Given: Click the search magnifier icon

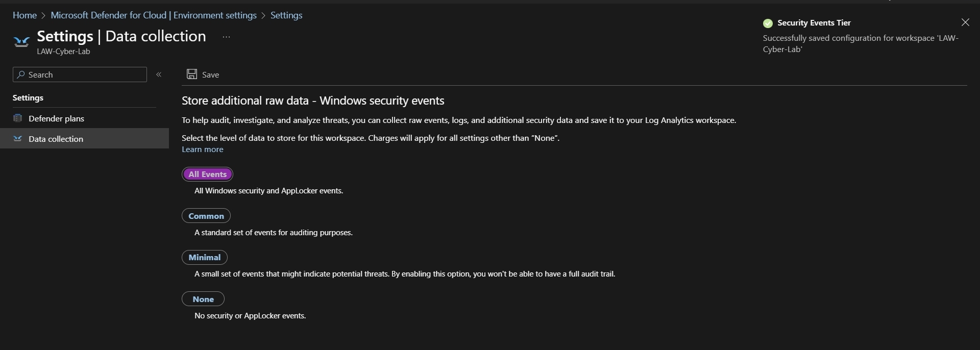Looking at the screenshot, I should (x=21, y=74).
